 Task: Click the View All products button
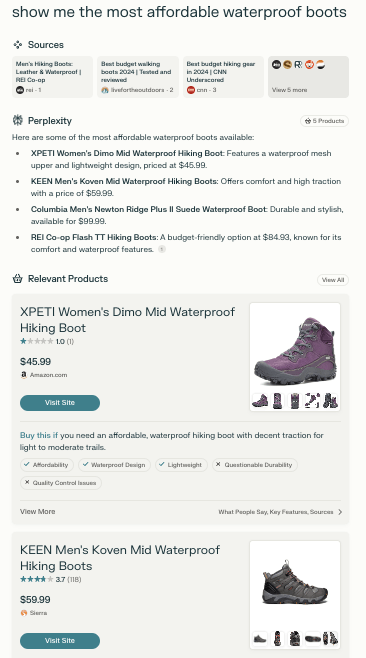333,280
